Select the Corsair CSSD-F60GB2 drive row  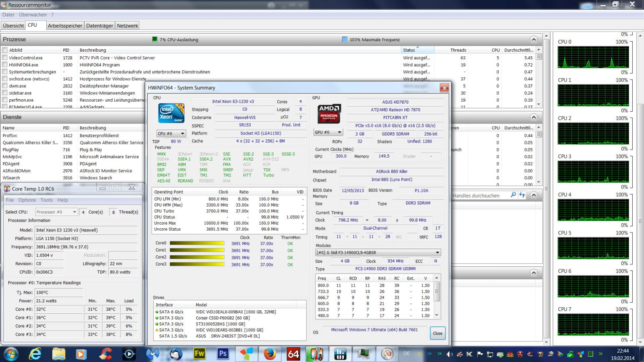click(x=230, y=318)
